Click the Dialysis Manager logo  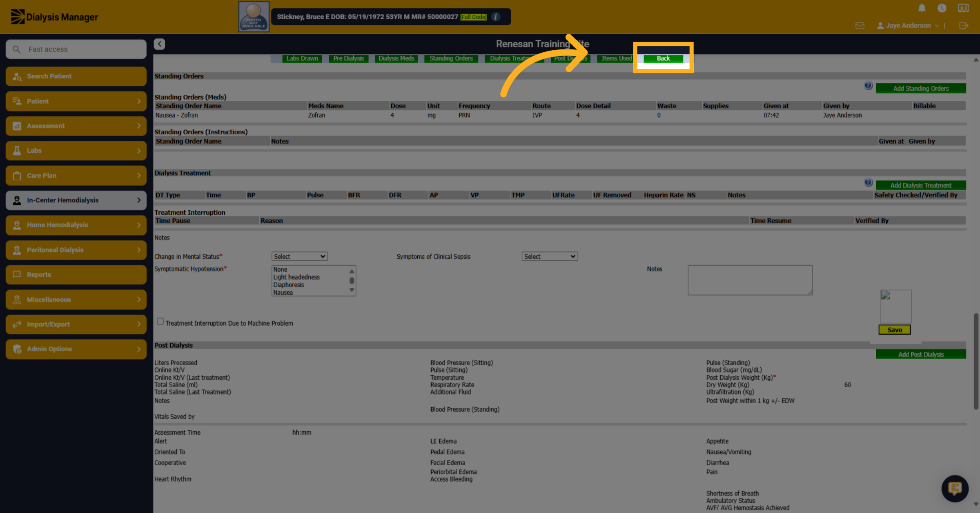[x=54, y=17]
